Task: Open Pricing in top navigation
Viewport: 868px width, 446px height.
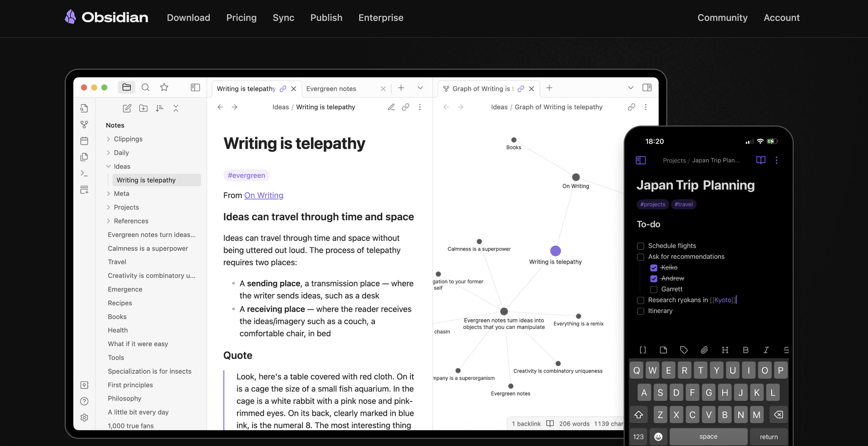Action: (x=241, y=18)
